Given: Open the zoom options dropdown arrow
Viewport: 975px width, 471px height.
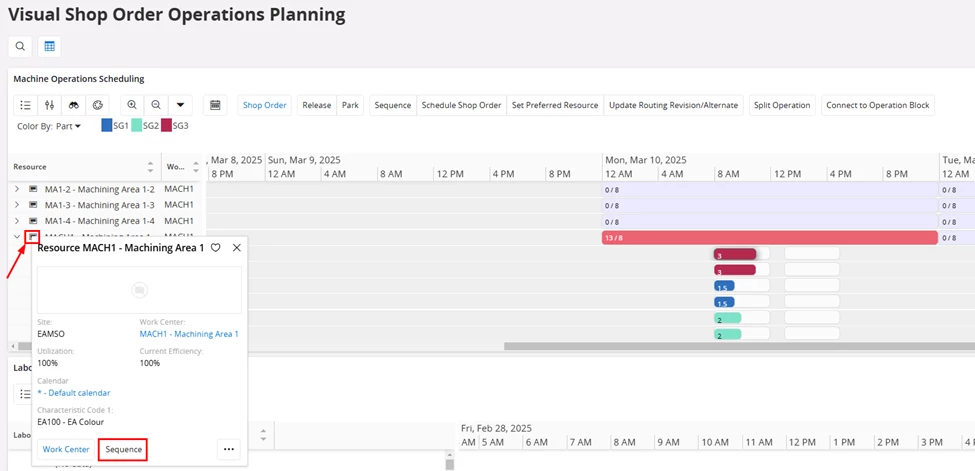Looking at the screenshot, I should (x=180, y=105).
